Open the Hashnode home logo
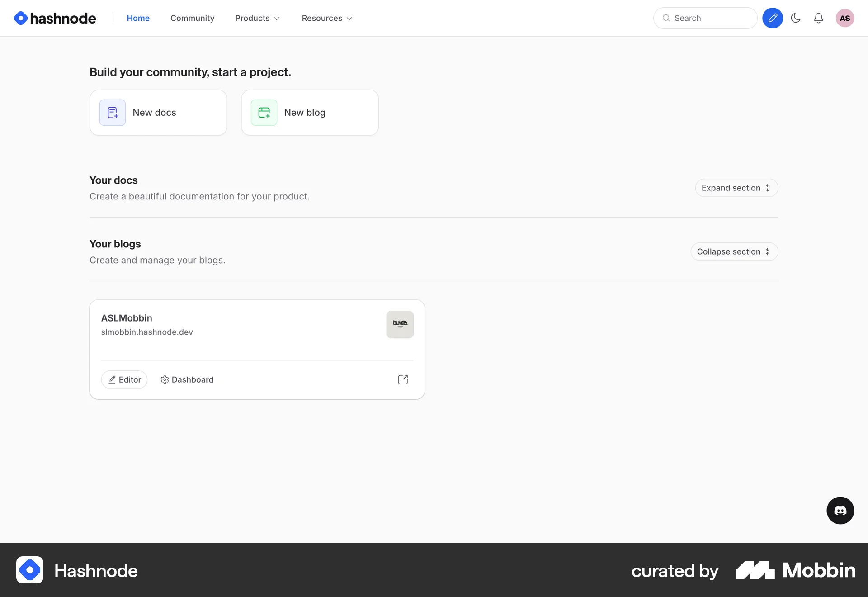The image size is (868, 597). [x=54, y=18]
